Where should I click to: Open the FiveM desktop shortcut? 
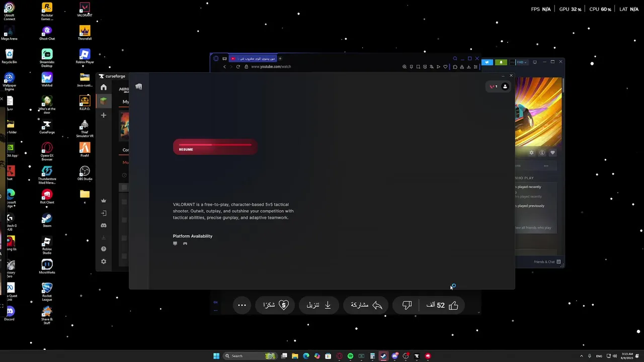coord(85,150)
